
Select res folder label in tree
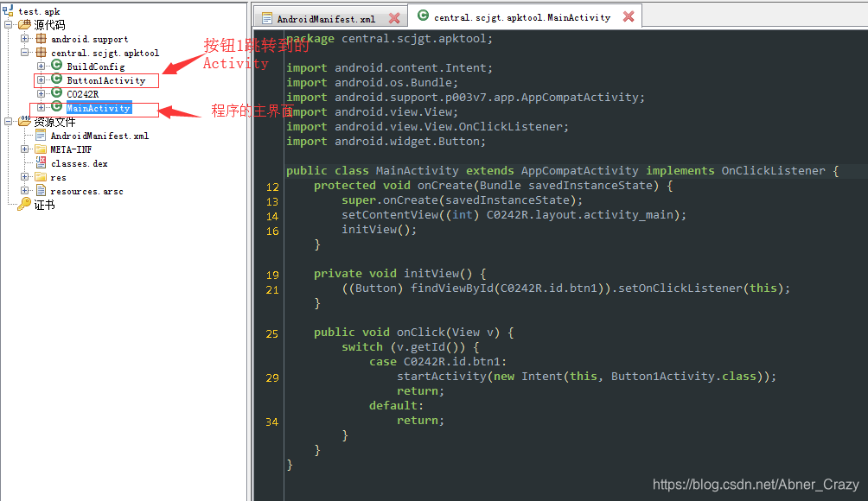pos(58,177)
